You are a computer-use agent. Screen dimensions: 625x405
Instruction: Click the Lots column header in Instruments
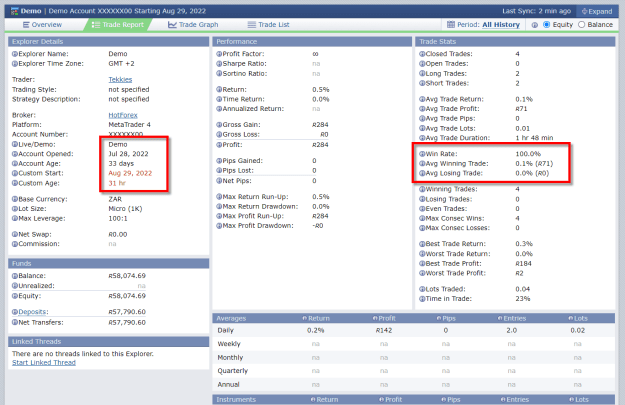point(578,399)
